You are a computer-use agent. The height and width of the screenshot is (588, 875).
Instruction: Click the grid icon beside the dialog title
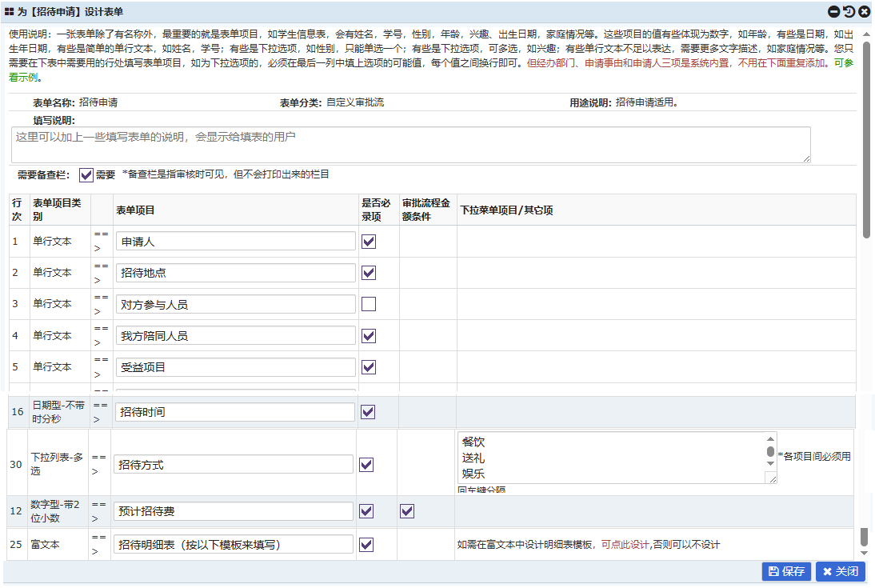pyautogui.click(x=10, y=12)
